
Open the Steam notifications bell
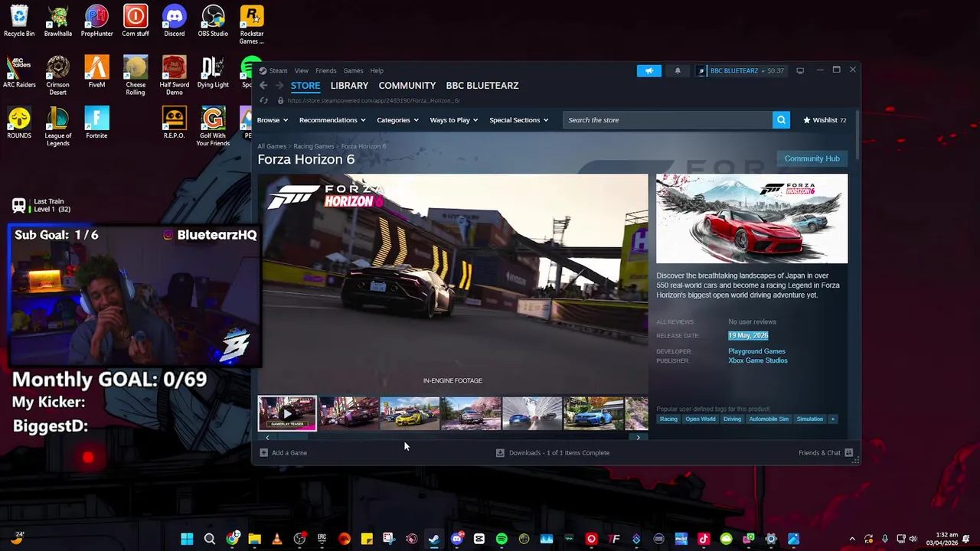(x=678, y=70)
